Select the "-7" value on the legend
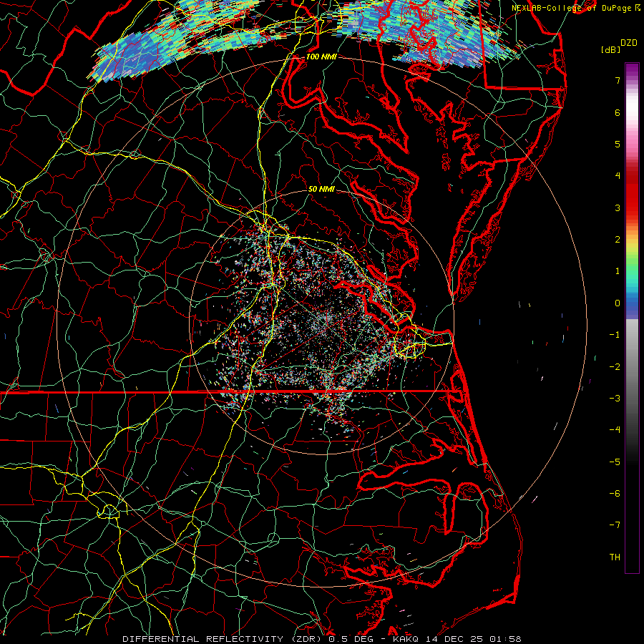 [x=615, y=525]
